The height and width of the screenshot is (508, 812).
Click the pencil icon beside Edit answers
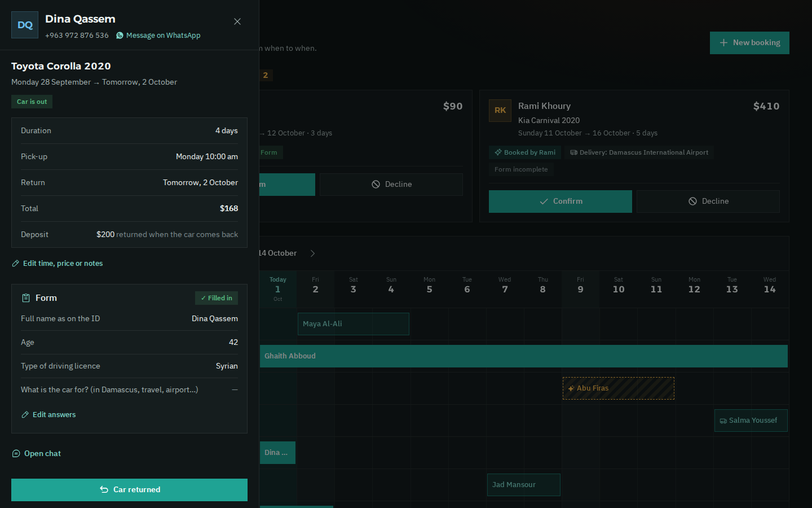pos(25,415)
